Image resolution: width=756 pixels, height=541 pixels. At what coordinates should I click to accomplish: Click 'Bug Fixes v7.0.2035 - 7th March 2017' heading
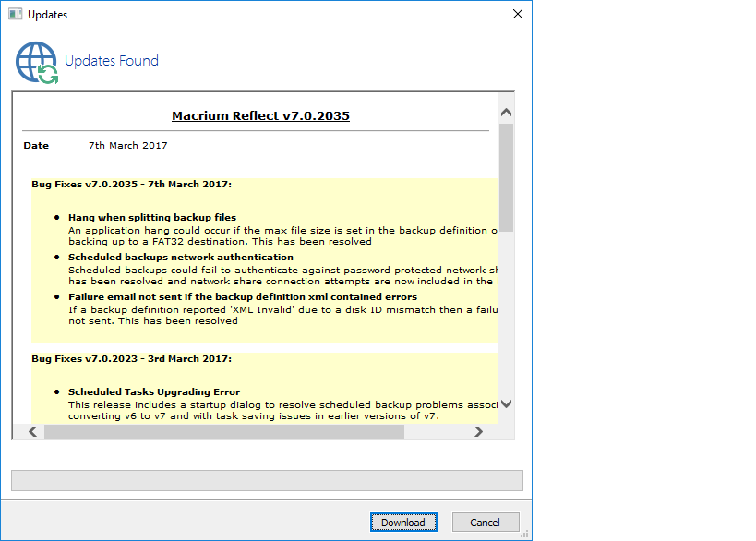(132, 185)
